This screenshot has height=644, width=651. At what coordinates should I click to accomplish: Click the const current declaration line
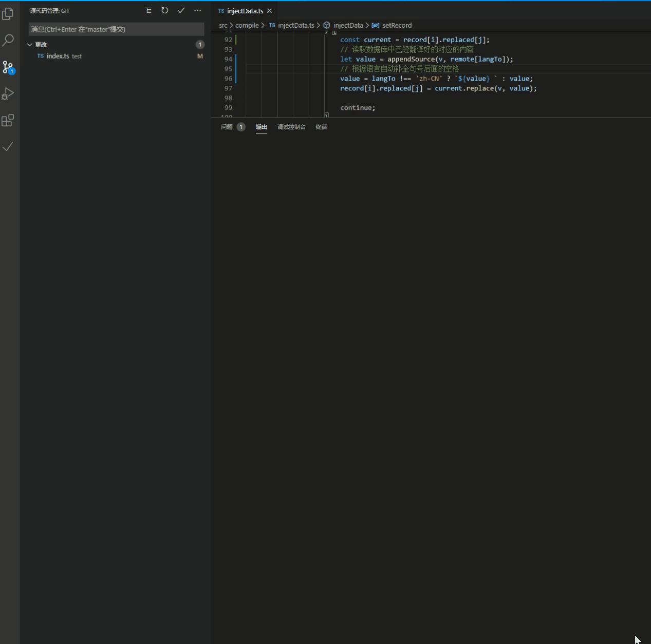pyautogui.click(x=415, y=40)
